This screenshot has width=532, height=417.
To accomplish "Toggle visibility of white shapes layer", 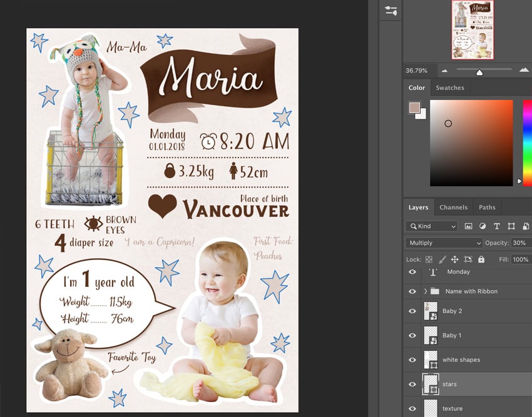I will [x=412, y=360].
